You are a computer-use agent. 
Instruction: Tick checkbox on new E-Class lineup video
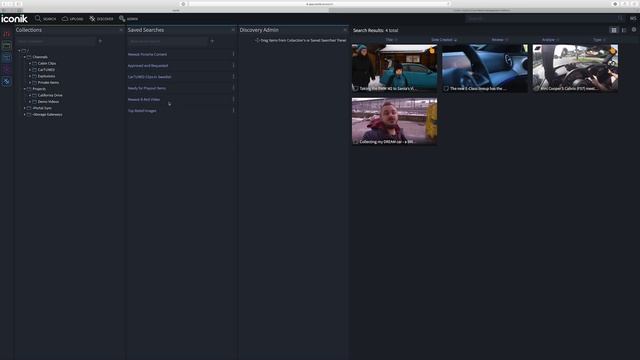pyautogui.click(x=446, y=89)
